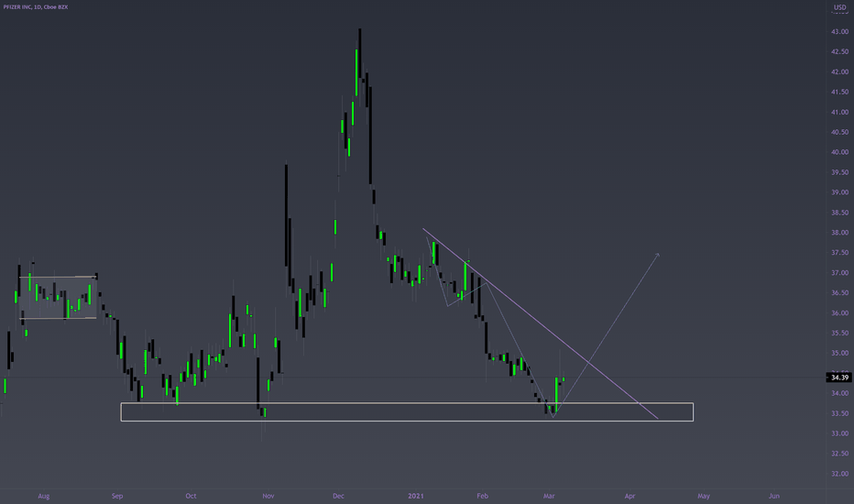Click the 40.00 price axis label

pos(839,152)
